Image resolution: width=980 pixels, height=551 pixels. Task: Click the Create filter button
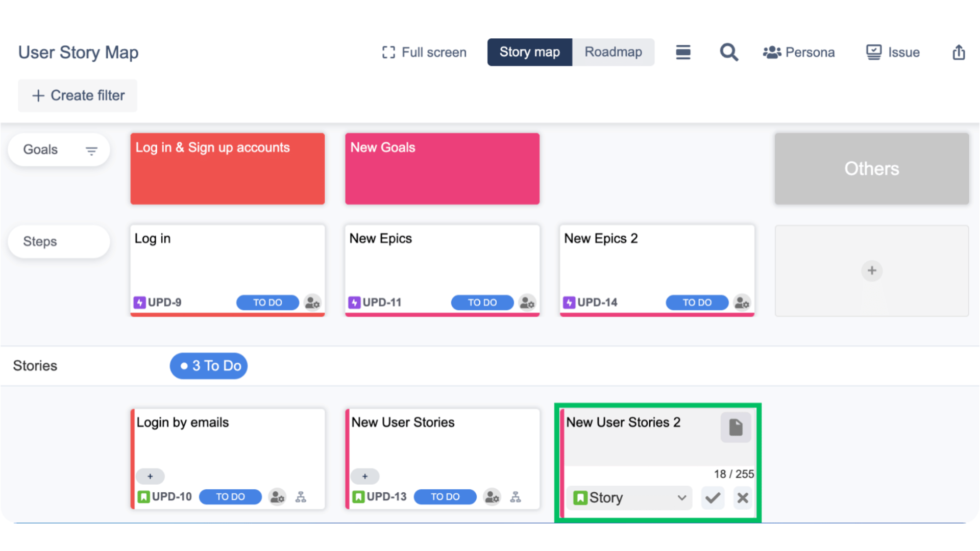click(x=77, y=95)
